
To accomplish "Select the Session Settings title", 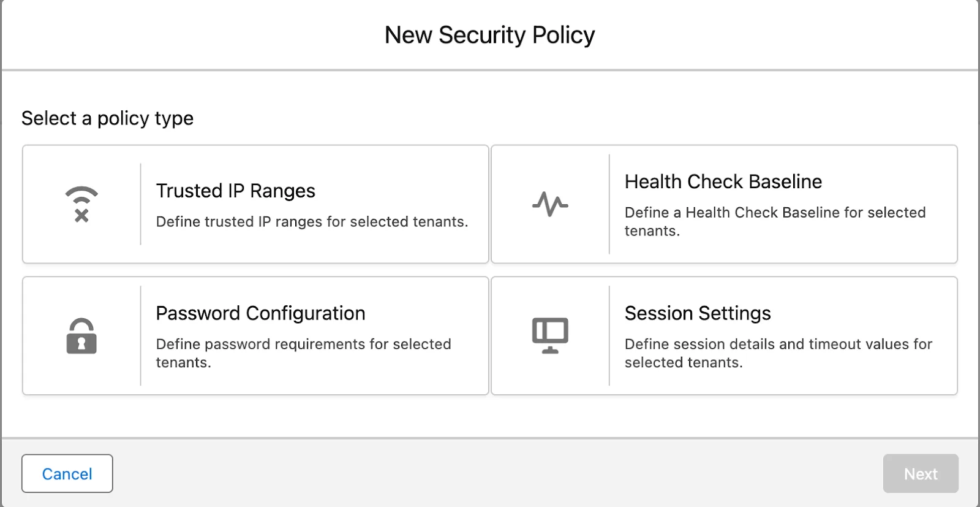I will [x=698, y=314].
